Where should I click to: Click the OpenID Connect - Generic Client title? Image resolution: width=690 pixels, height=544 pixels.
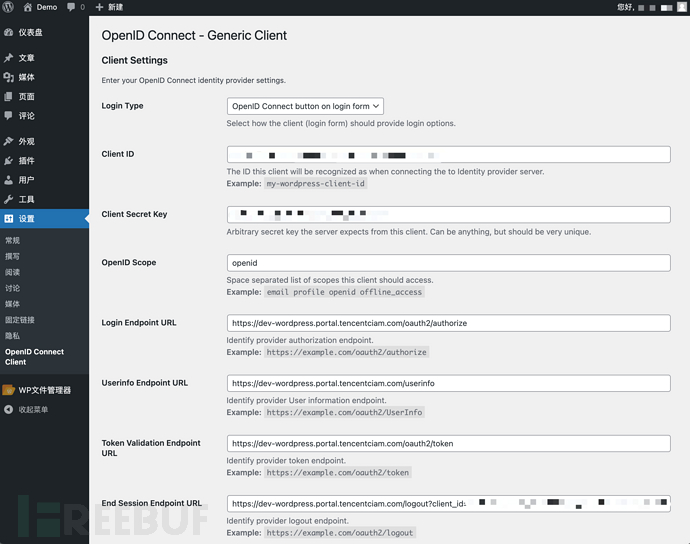tap(194, 35)
